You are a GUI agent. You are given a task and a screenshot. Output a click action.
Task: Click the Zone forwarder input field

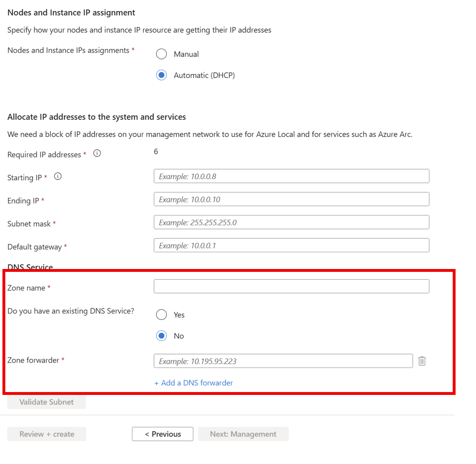pyautogui.click(x=283, y=361)
